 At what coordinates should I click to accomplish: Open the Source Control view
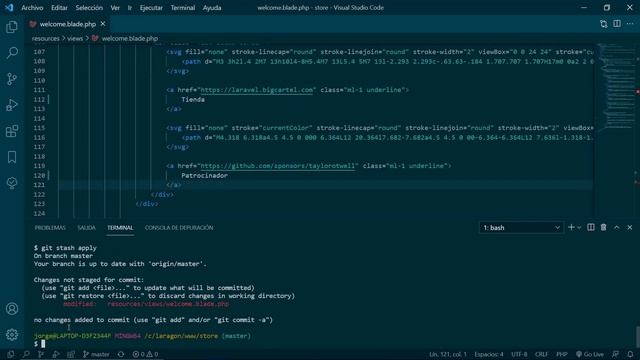[12, 79]
